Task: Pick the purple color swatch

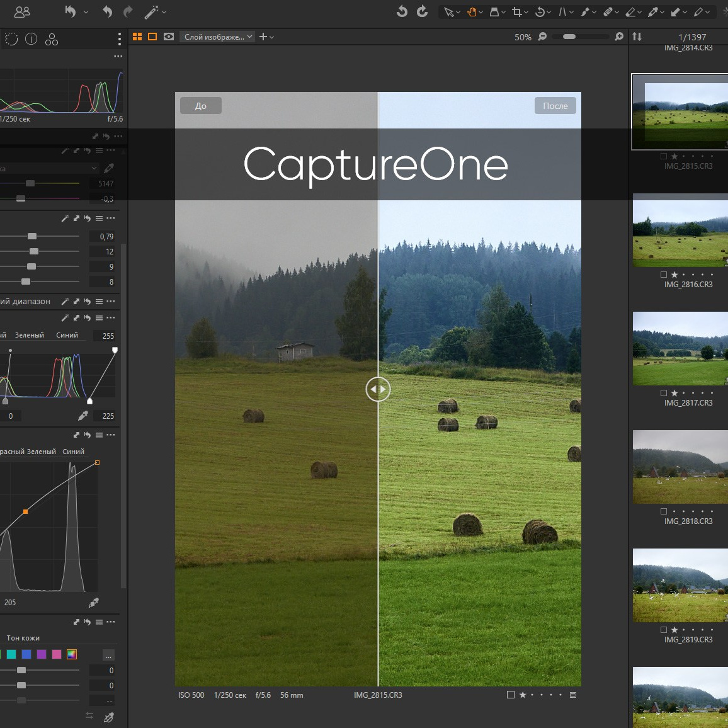Action: point(42,654)
